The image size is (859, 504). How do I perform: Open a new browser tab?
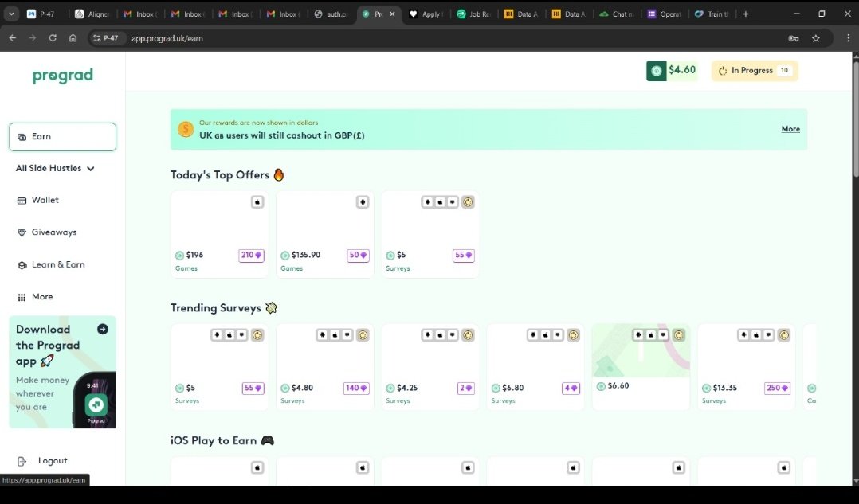coord(746,14)
